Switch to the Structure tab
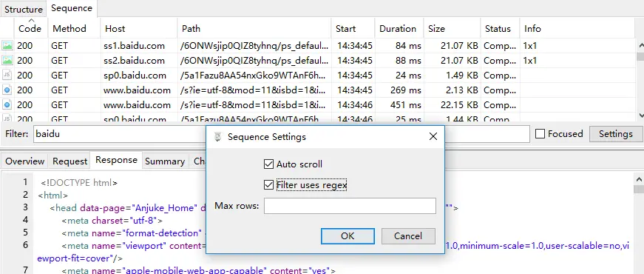 tap(24, 9)
